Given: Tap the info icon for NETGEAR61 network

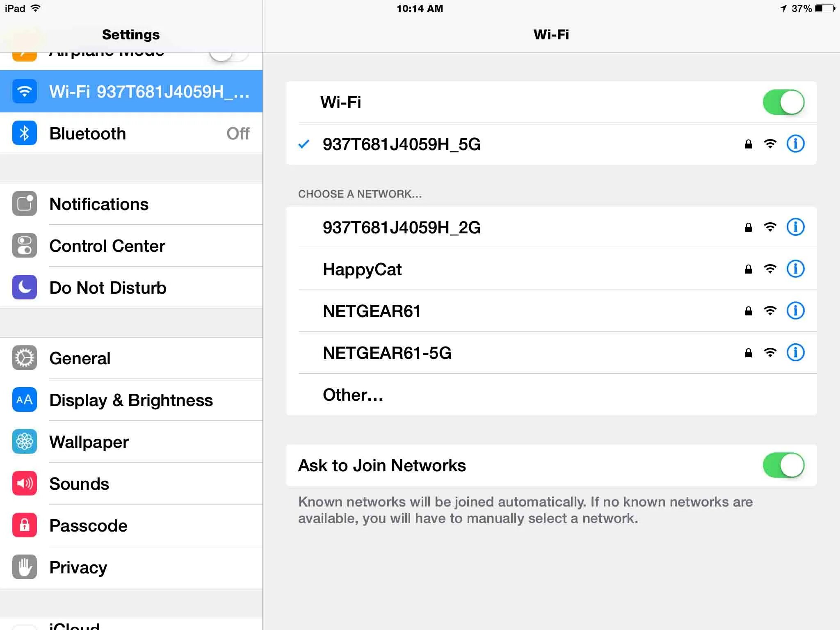Looking at the screenshot, I should coord(796,310).
